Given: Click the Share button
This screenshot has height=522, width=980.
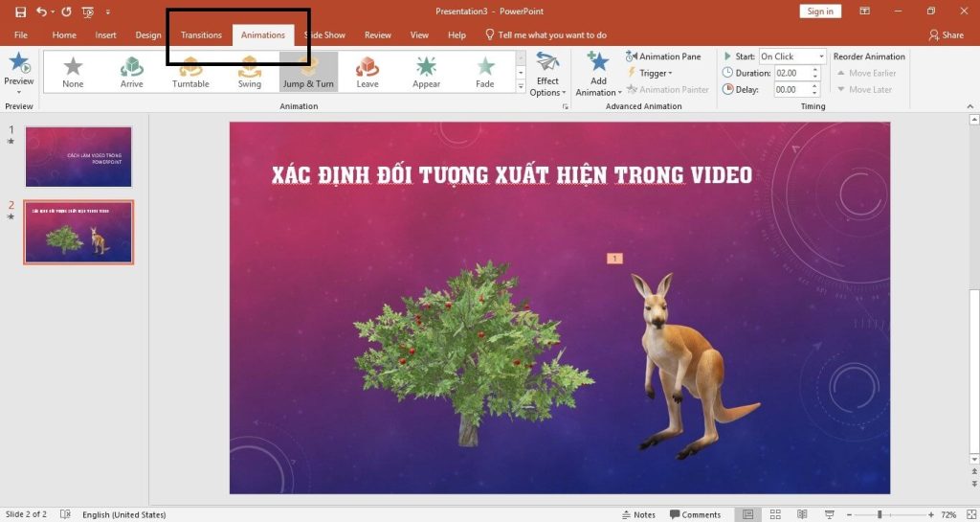Looking at the screenshot, I should (947, 35).
